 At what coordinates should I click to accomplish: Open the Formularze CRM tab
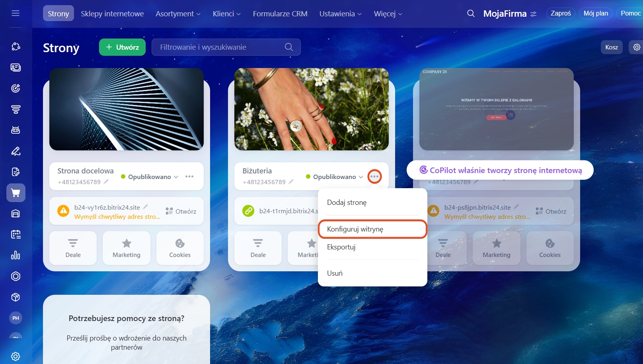tap(280, 14)
